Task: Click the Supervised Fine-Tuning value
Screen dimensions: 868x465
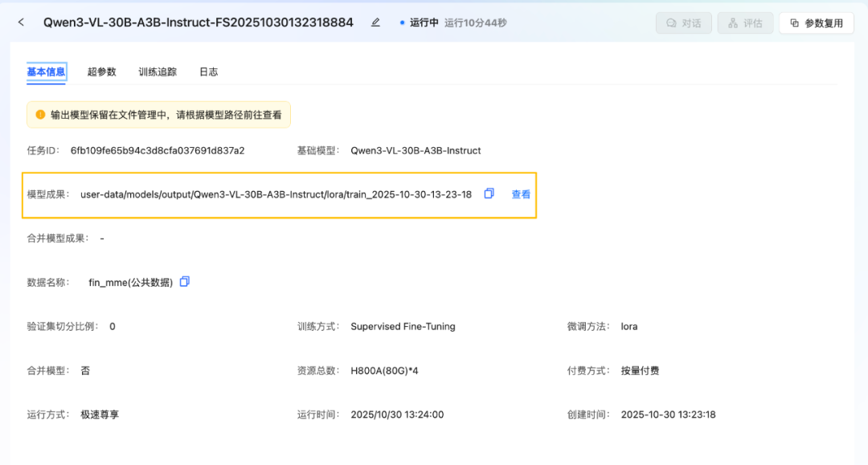Action: (x=403, y=326)
